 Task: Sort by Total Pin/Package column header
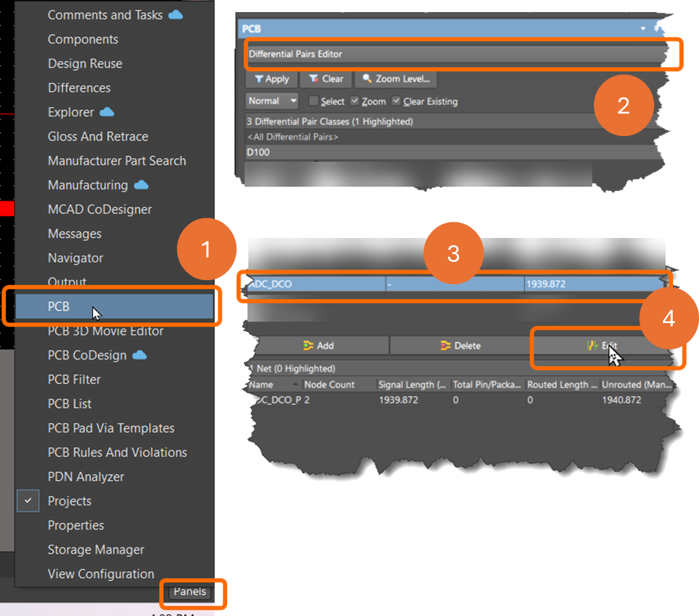[x=487, y=385]
